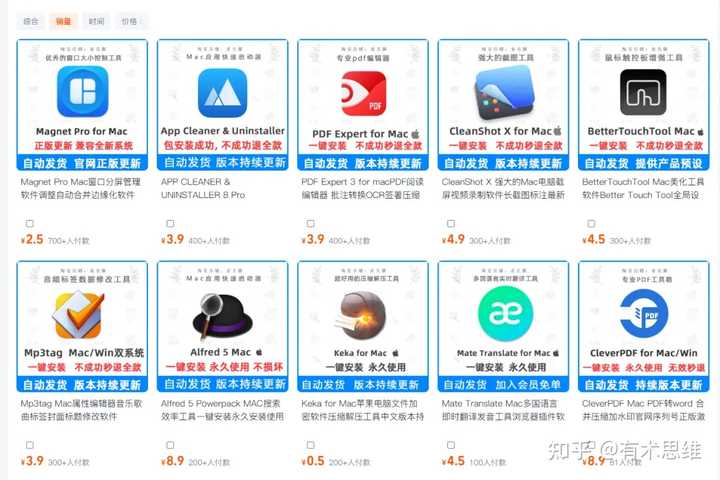Expand the 价格 sort option
This screenshot has height=480, width=720.
(x=131, y=21)
